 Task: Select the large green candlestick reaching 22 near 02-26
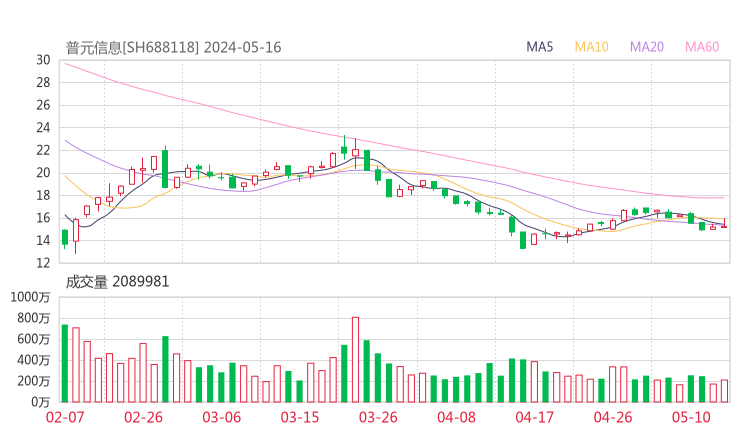pyautogui.click(x=165, y=169)
